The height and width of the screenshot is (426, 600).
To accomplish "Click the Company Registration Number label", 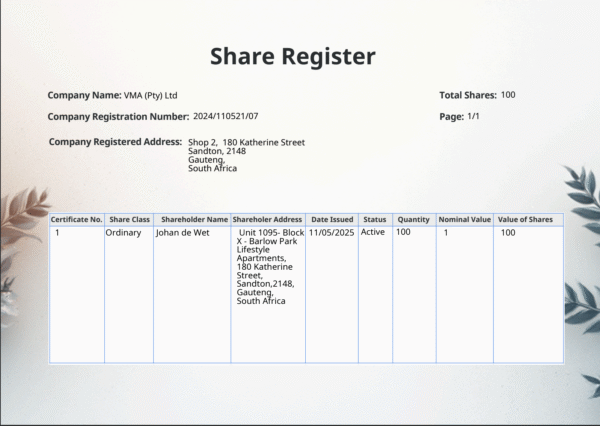I will 118,116.
